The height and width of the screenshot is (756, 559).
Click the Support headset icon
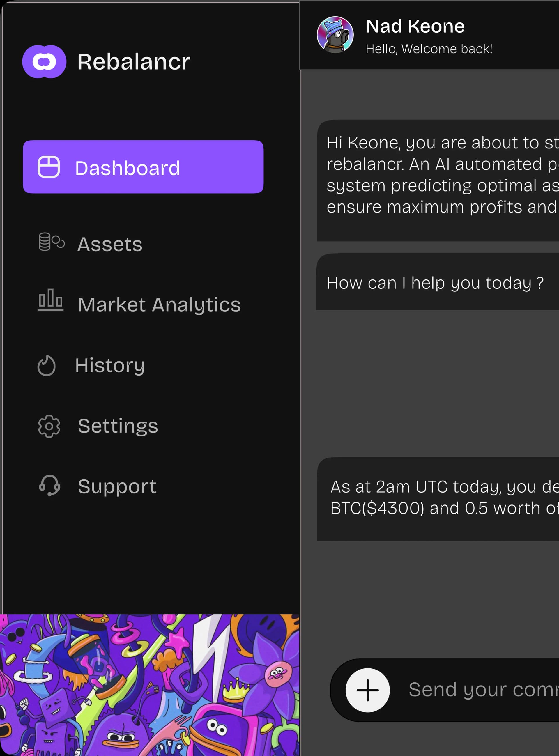(50, 486)
